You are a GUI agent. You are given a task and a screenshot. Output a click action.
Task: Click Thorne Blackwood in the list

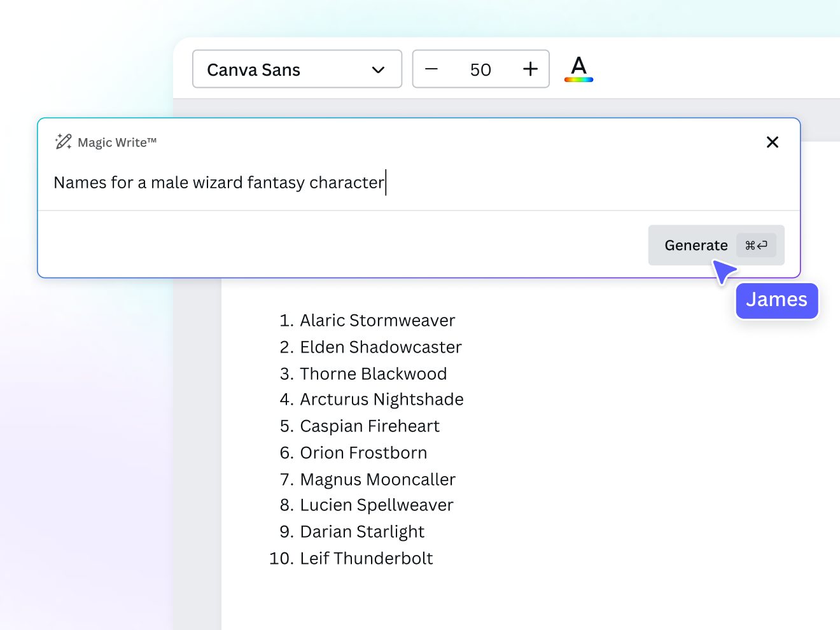[374, 374]
